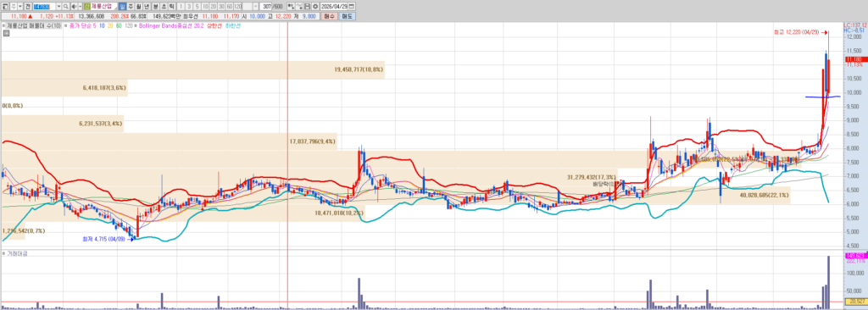The width and height of the screenshot is (868, 310).
Task: Save chart with the floppy disk icon
Action: click(307, 6)
